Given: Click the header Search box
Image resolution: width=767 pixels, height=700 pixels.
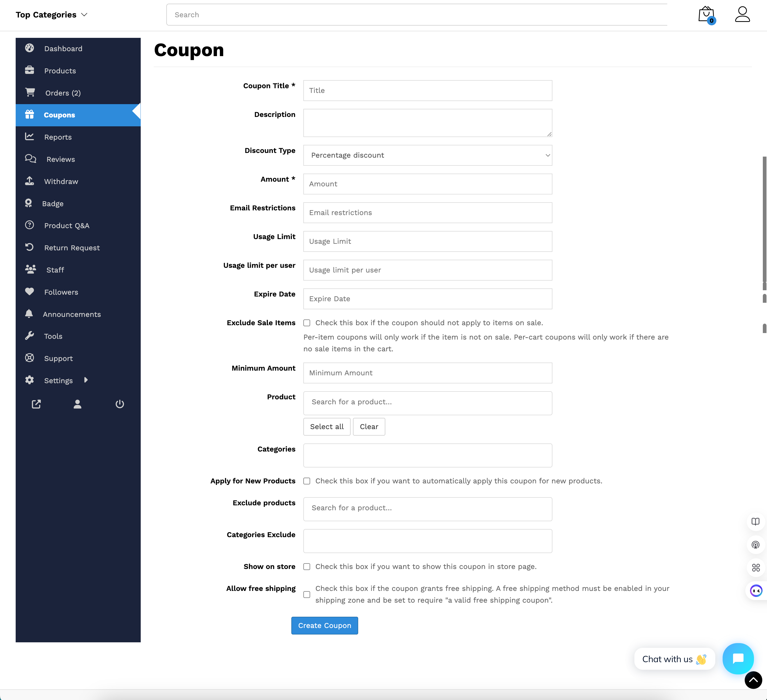Looking at the screenshot, I should 417,15.
